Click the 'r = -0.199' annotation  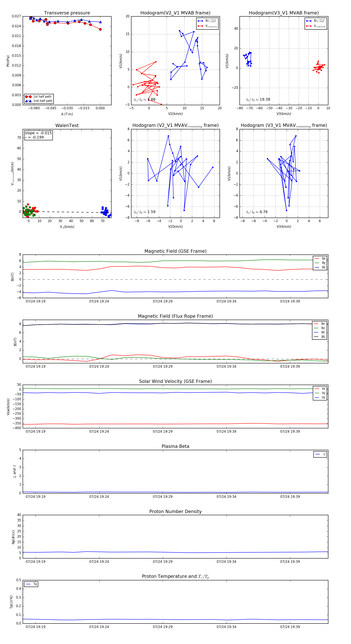(x=35, y=137)
